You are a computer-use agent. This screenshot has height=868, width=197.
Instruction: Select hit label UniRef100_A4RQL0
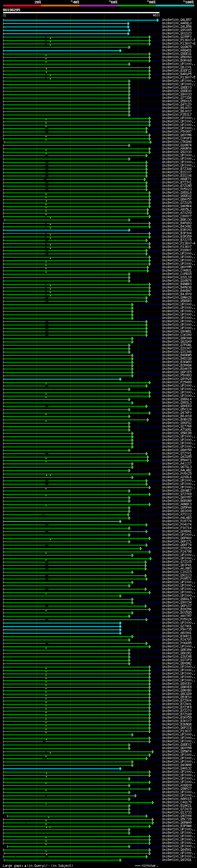(177, 23)
